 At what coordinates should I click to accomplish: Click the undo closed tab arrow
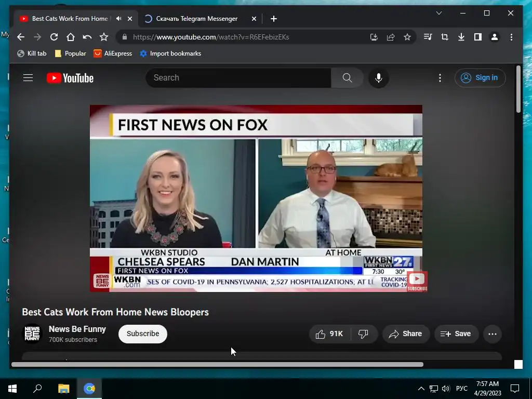87,37
